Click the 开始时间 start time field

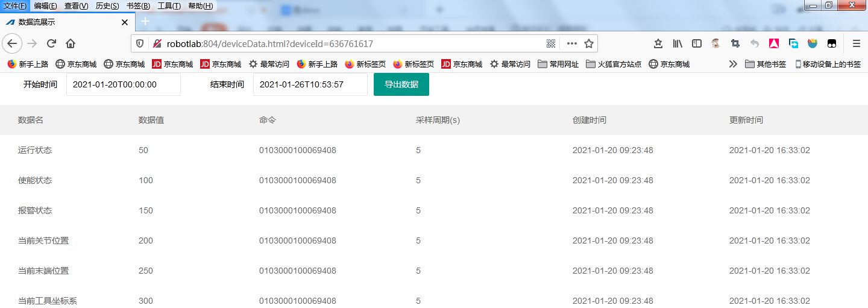pos(123,84)
